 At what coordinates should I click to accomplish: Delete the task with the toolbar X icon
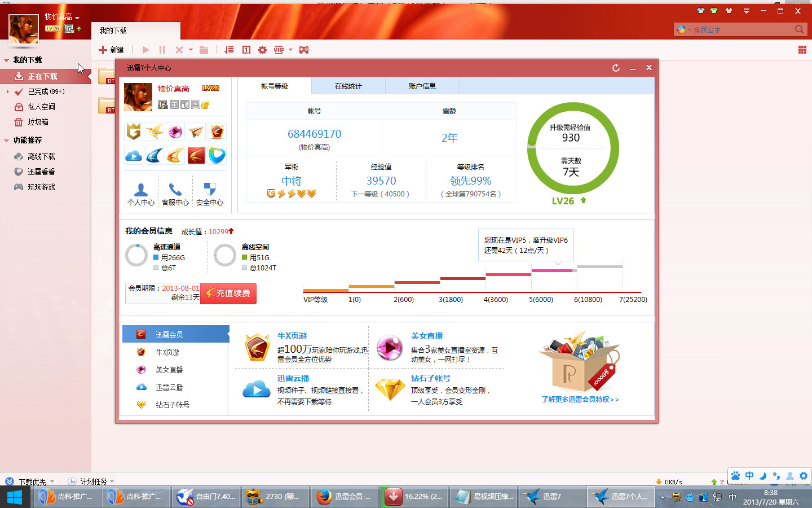(x=179, y=50)
